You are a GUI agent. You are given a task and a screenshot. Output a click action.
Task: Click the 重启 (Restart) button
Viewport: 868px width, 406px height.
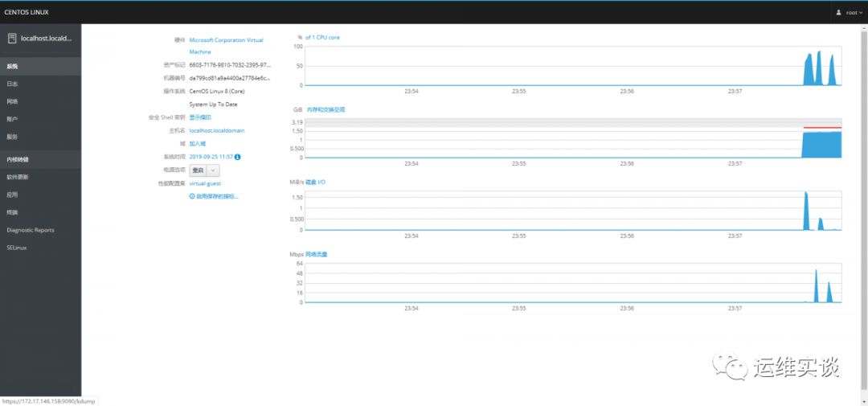click(x=199, y=170)
